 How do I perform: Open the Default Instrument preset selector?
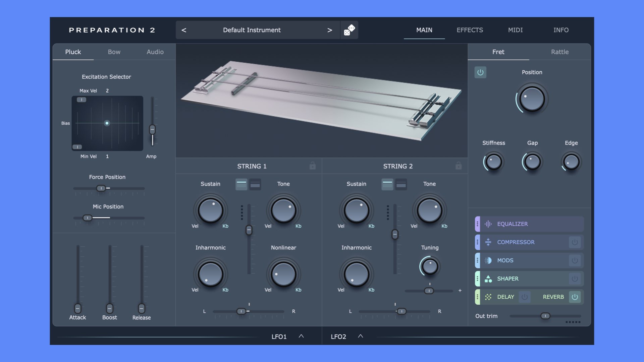[x=252, y=30]
